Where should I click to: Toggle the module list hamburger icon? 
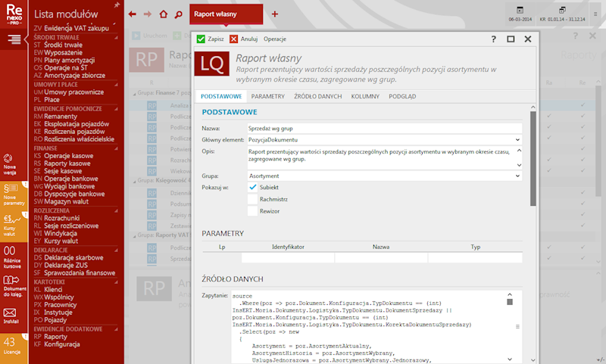pyautogui.click(x=14, y=39)
